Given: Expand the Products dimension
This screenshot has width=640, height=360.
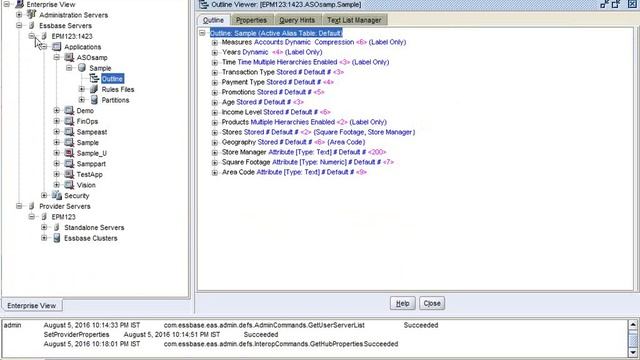Looking at the screenshot, I should (215, 122).
